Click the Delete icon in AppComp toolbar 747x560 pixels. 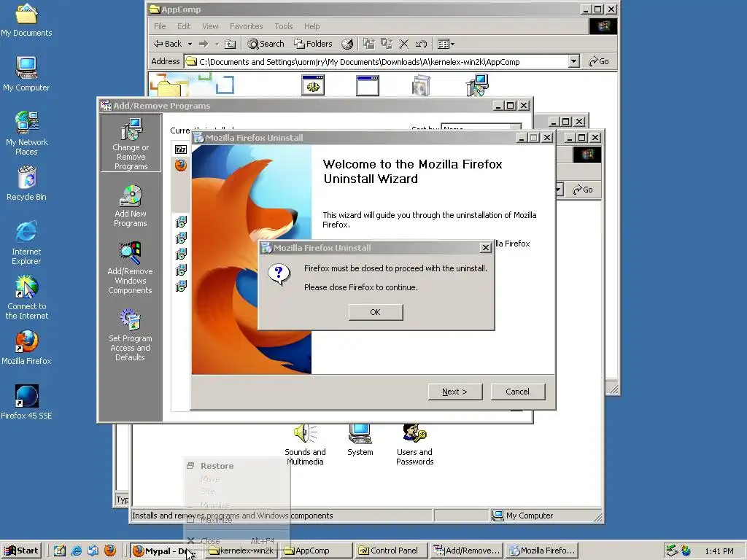pyautogui.click(x=403, y=44)
